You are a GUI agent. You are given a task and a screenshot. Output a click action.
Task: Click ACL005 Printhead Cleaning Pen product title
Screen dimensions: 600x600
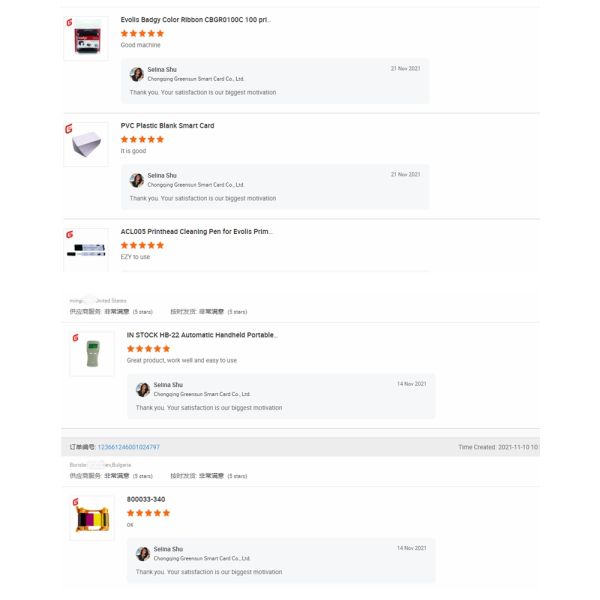(x=196, y=231)
